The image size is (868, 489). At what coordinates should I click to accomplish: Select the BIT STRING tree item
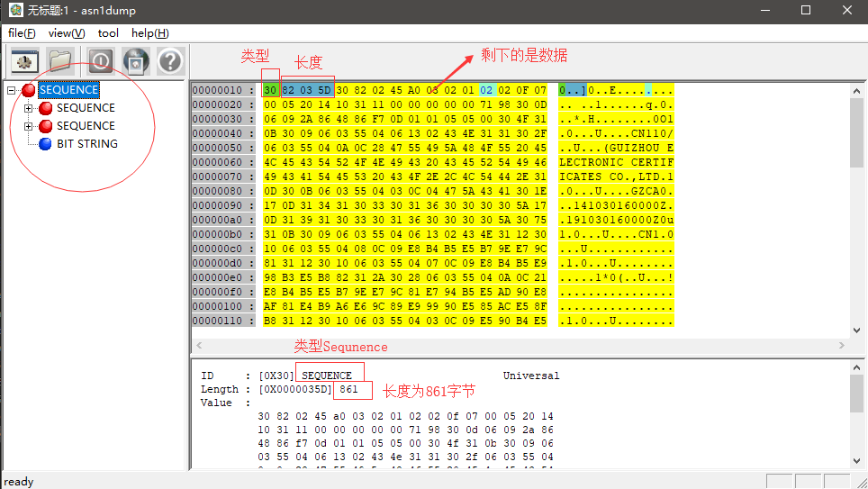point(86,144)
